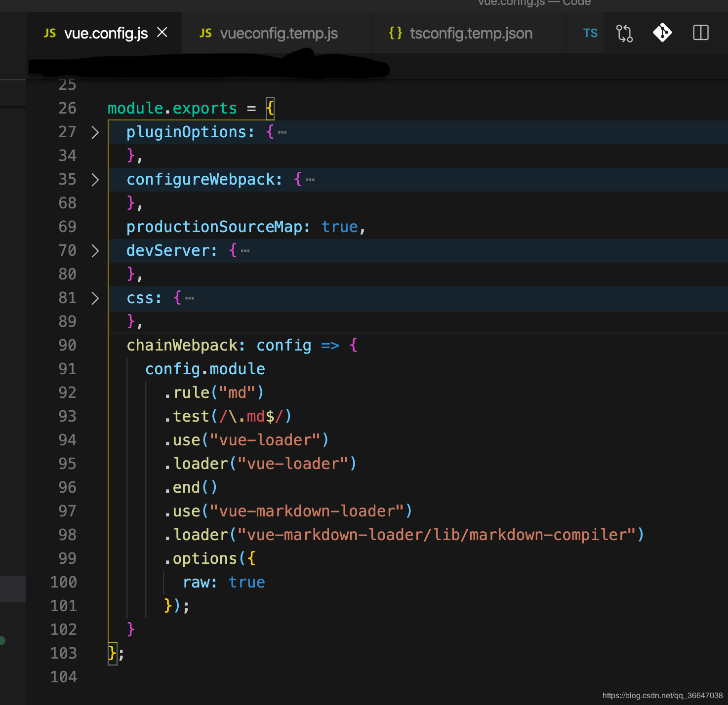Click the markdown-compiler loader path string
This screenshot has width=728, height=705.
[x=437, y=535]
